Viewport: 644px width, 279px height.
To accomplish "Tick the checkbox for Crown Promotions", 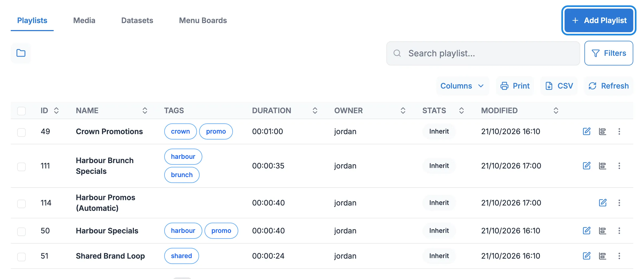I will tap(21, 132).
